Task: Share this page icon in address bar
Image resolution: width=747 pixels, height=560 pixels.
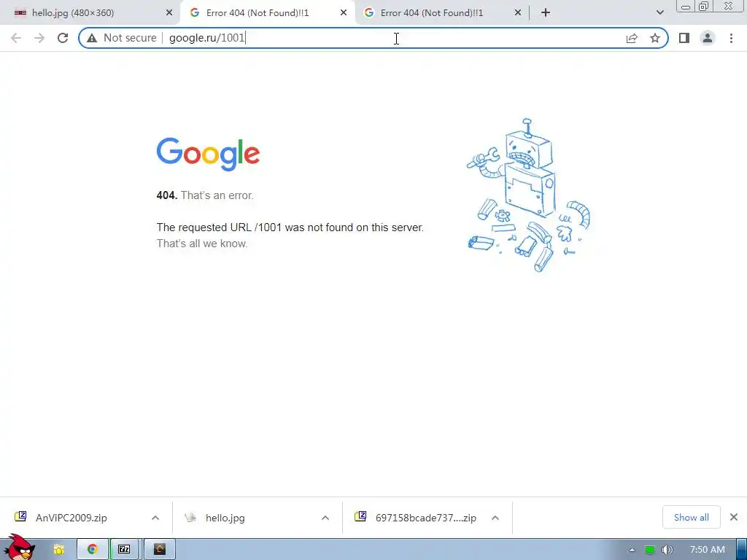Action: point(632,38)
